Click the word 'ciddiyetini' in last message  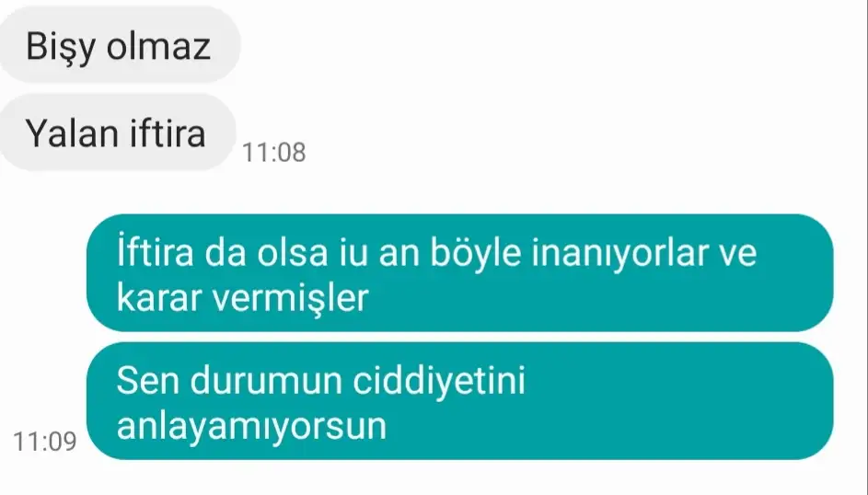point(439,381)
